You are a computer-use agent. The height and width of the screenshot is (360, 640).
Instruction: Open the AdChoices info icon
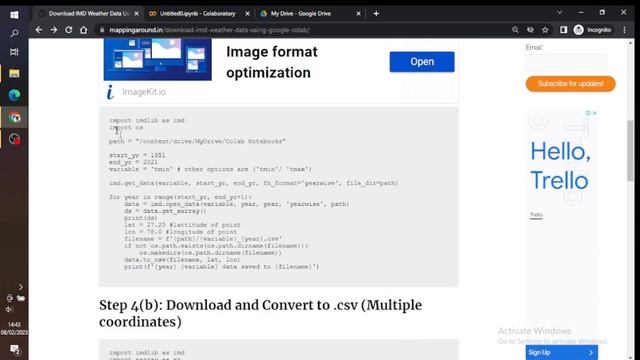(588, 113)
